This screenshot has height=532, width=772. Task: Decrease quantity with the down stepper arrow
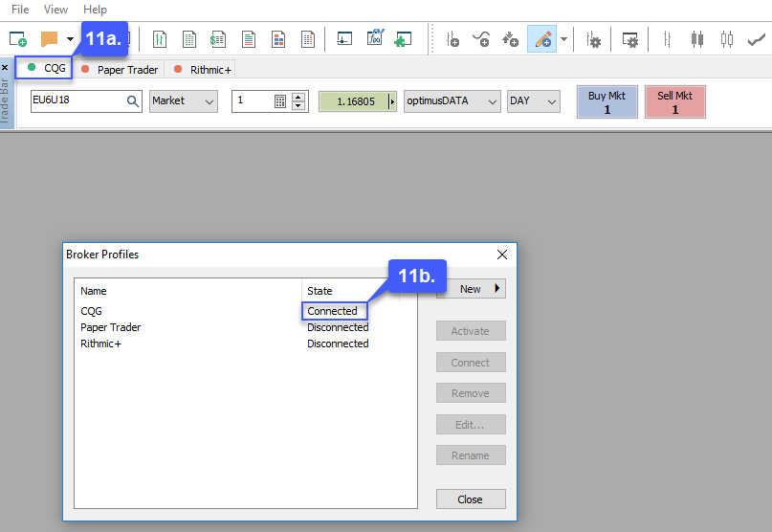click(x=298, y=106)
